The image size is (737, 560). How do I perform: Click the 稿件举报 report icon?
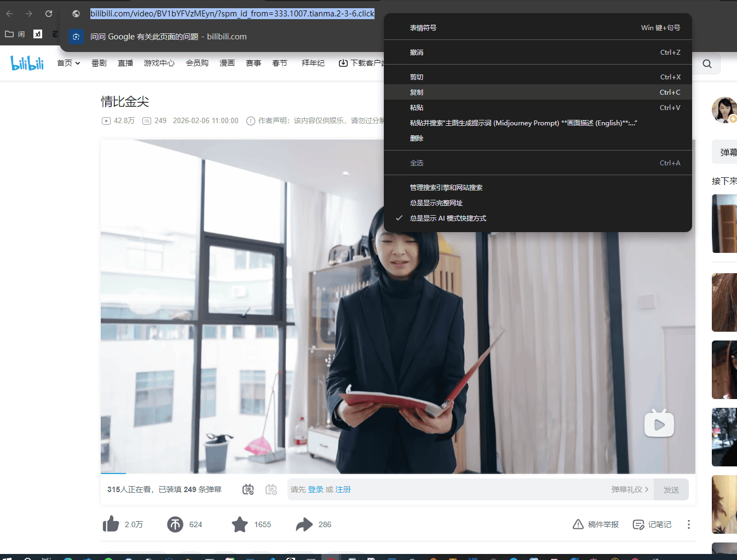click(x=578, y=524)
